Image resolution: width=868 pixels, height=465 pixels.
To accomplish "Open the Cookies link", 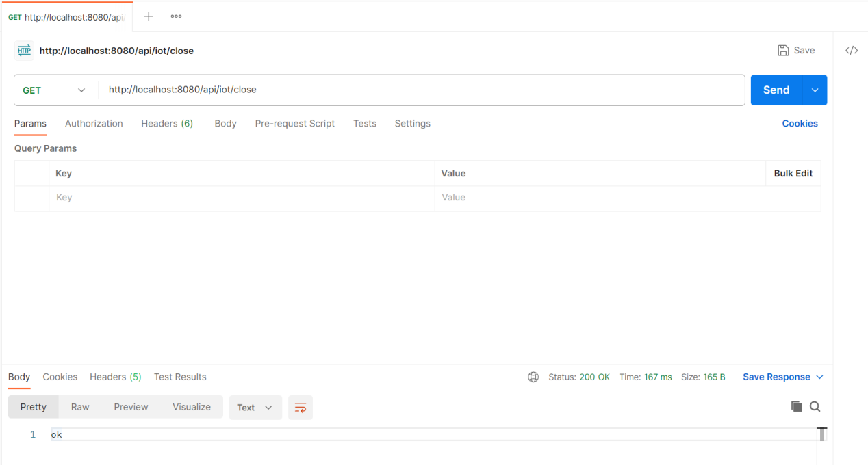I will [x=800, y=124].
